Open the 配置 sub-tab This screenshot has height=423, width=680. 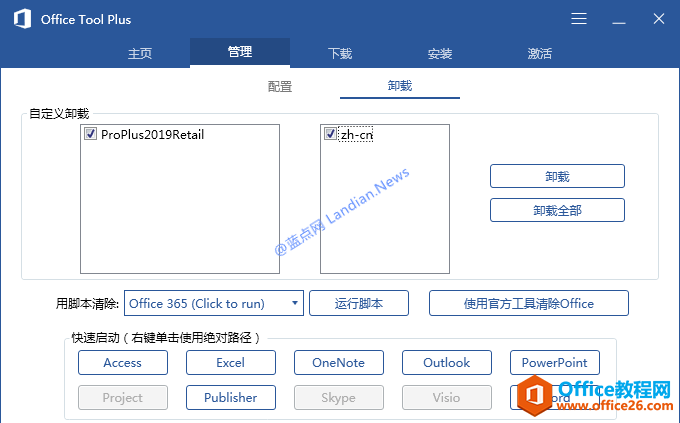[280, 86]
